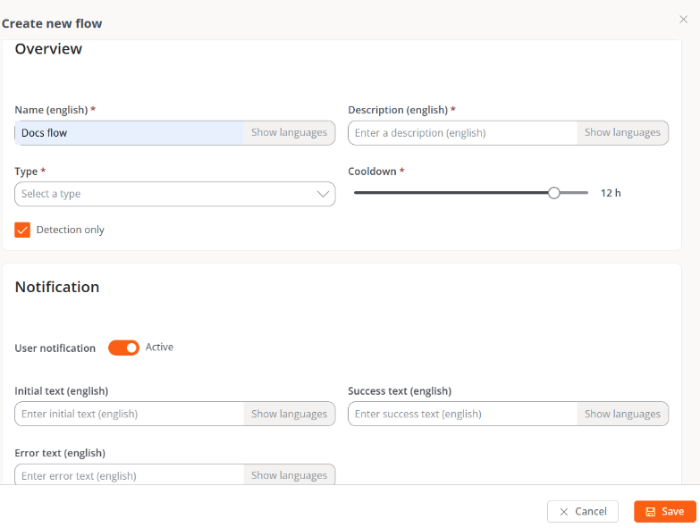Show languages for the Name field

tap(289, 133)
